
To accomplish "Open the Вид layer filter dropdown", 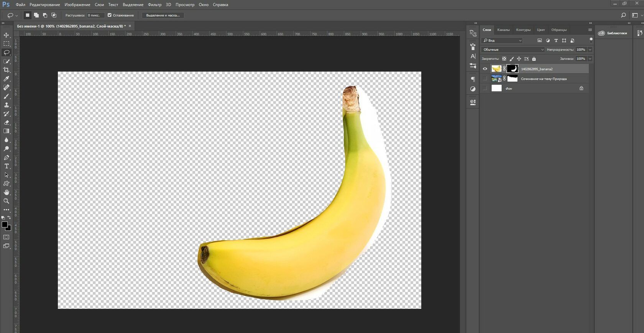I will click(x=502, y=40).
